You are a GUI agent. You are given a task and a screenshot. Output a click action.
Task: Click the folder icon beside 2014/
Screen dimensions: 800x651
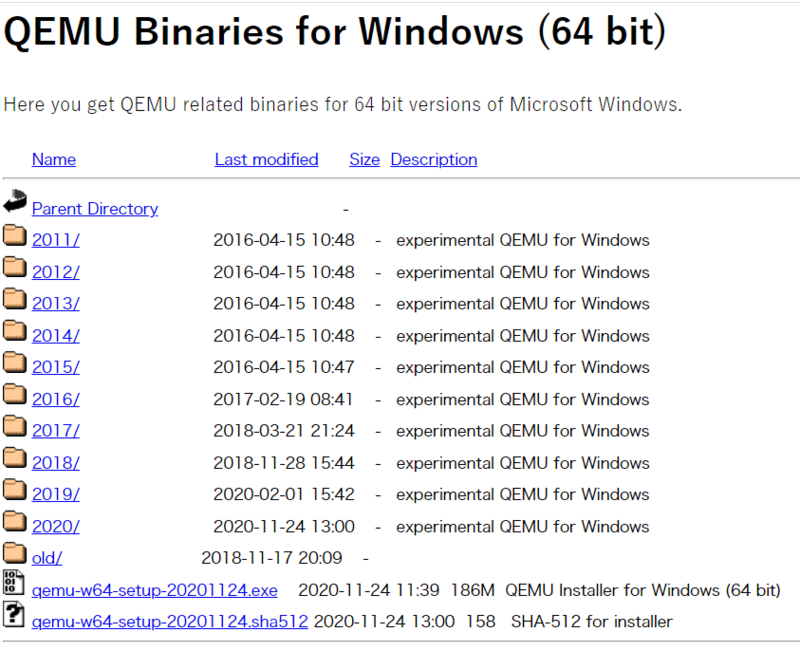15,331
